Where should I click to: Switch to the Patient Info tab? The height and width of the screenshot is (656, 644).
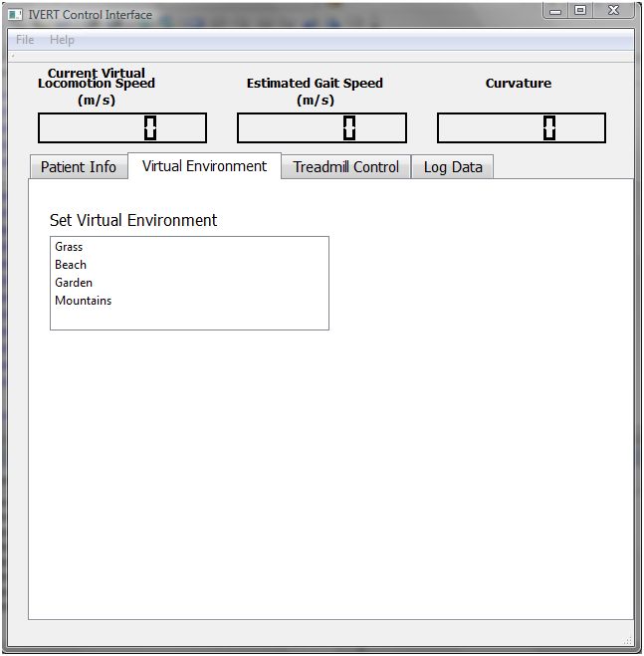(x=79, y=167)
